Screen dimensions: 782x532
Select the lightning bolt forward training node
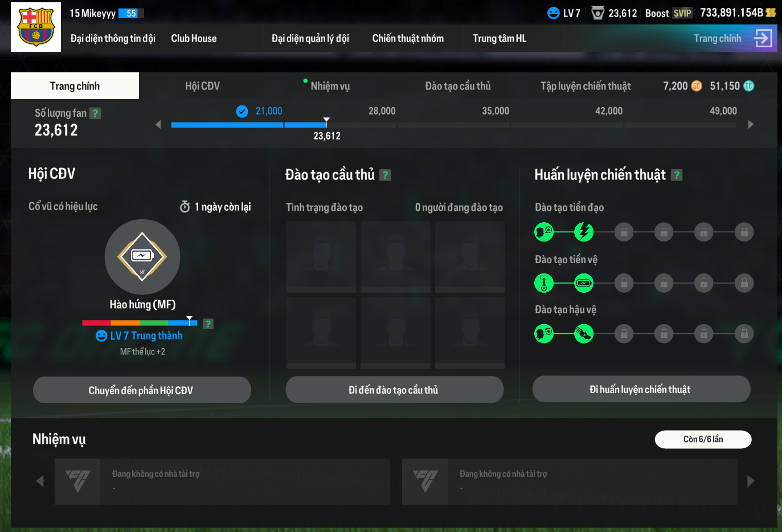(x=583, y=232)
